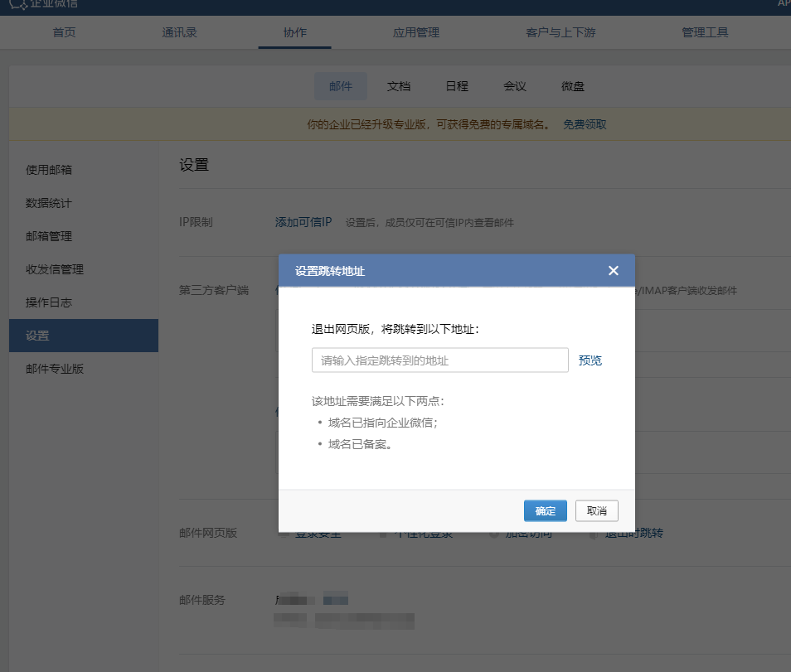Click the 免费领取 link in banner
The image size is (791, 672).
pyautogui.click(x=585, y=124)
